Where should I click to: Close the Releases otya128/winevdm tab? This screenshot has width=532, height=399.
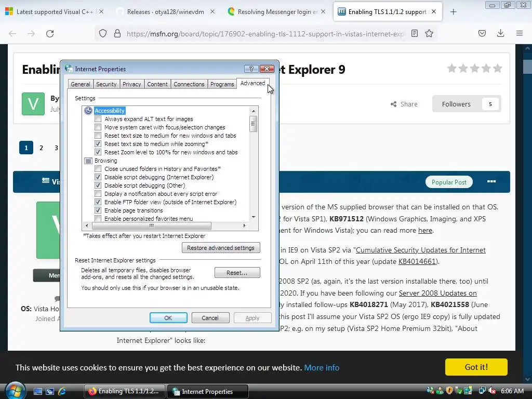pos(212,11)
